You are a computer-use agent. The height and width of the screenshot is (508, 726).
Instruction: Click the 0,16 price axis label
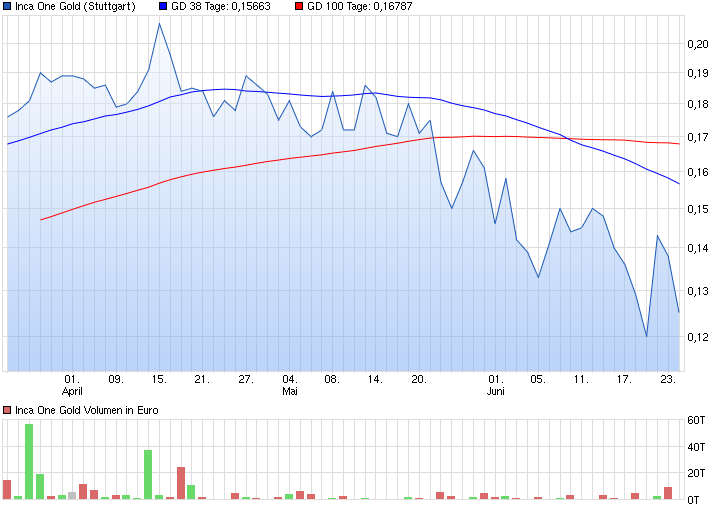pos(698,172)
